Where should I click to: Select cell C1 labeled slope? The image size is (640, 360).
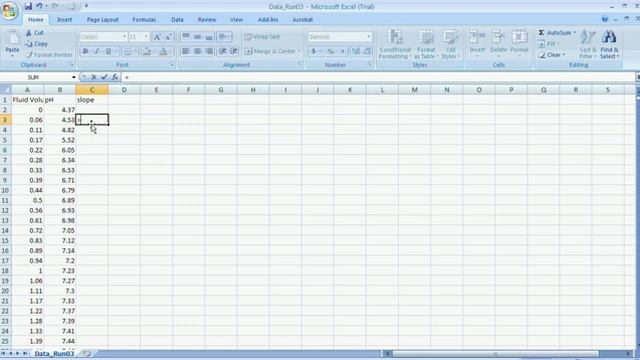(x=92, y=100)
